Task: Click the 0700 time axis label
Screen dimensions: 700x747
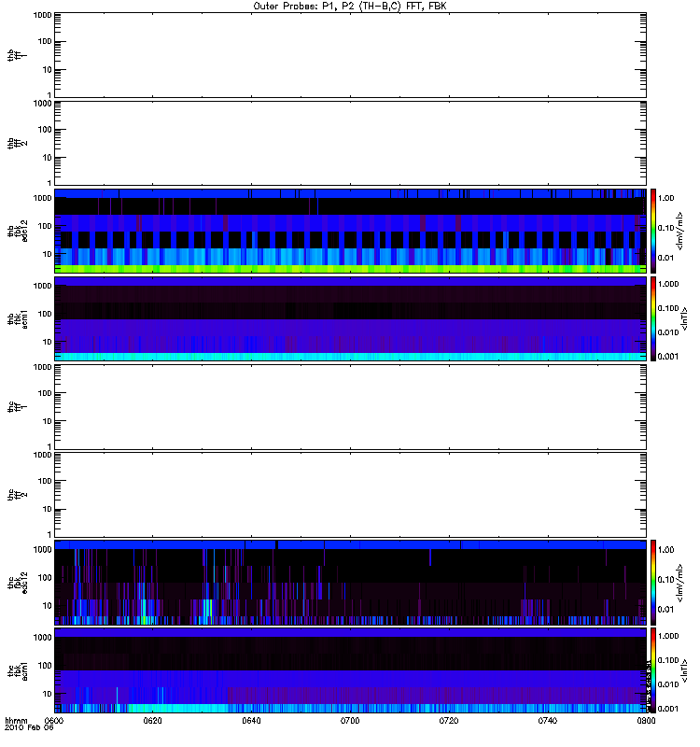Action: coord(350,721)
